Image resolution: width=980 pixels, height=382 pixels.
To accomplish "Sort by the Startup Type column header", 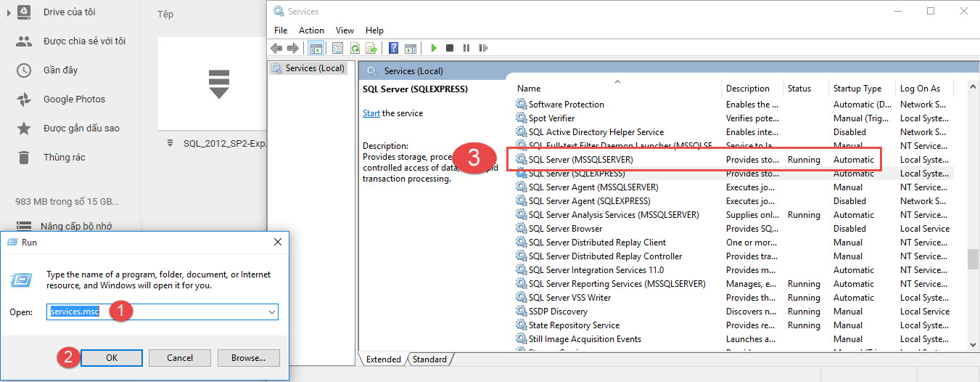I will point(862,89).
